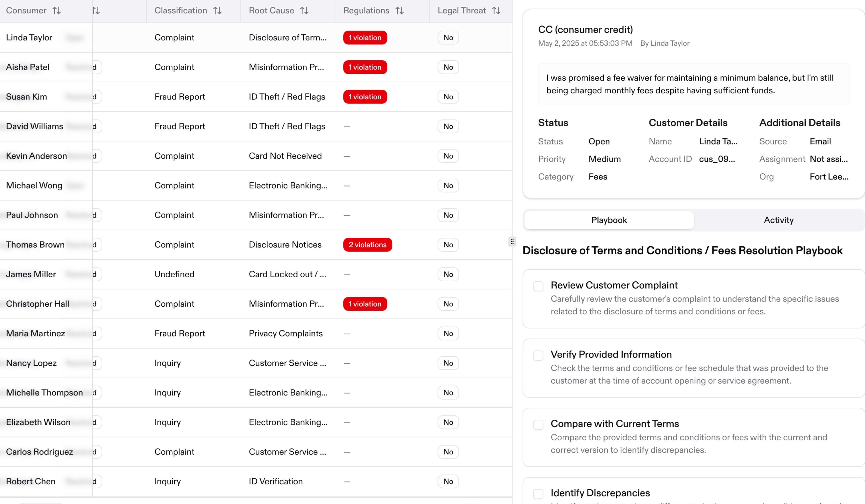865x504 pixels.
Task: Click Nancy Lopez's Inquiry classification
Action: point(167,363)
